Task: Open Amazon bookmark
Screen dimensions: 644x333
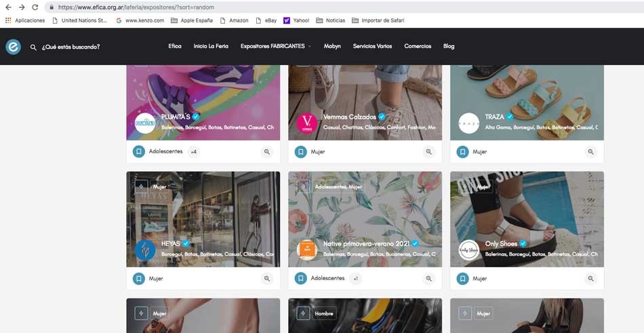Action: (x=234, y=20)
